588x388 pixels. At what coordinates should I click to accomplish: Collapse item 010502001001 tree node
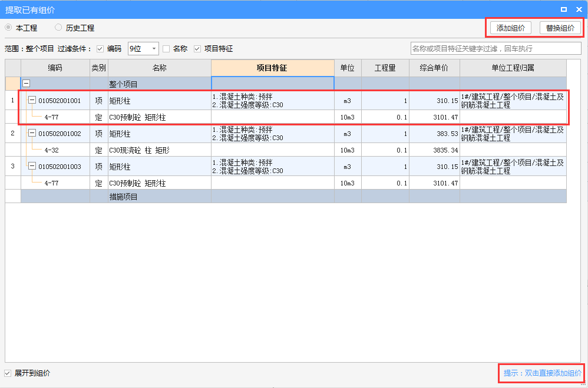point(32,101)
